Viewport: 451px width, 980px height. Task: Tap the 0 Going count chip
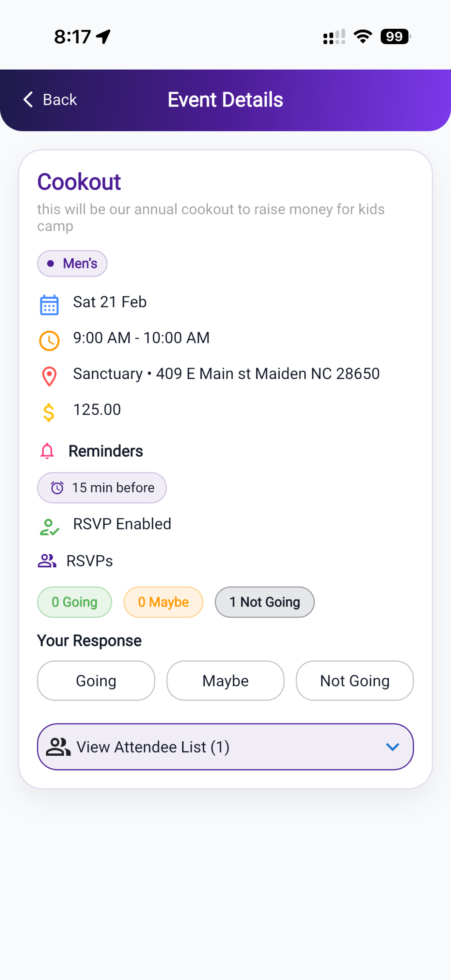[74, 602]
